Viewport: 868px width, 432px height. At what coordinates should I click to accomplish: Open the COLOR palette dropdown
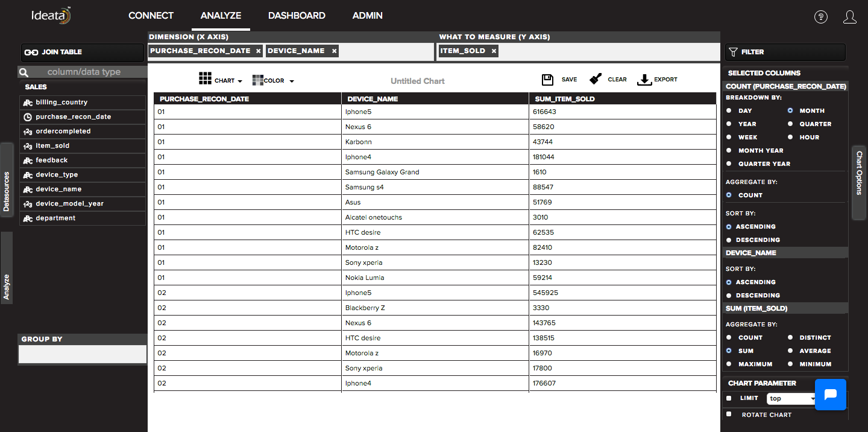273,80
